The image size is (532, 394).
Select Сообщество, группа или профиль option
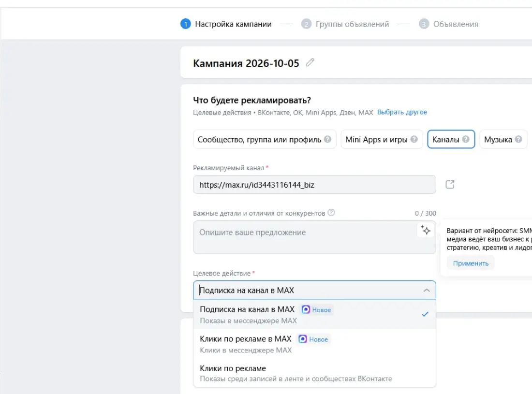(x=264, y=139)
